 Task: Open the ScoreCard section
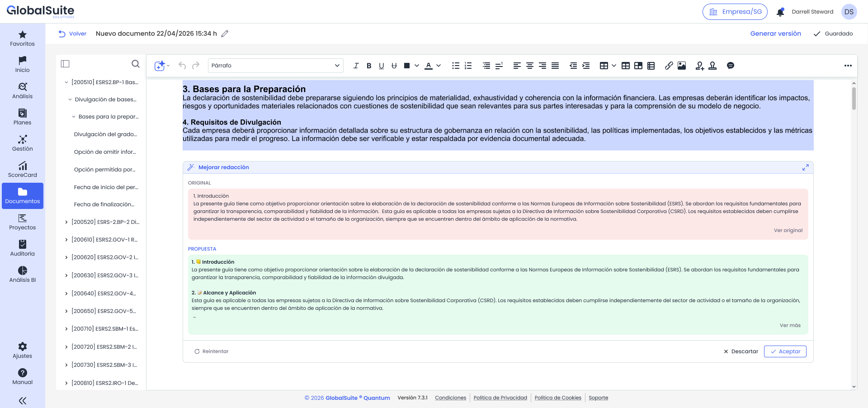pos(23,170)
